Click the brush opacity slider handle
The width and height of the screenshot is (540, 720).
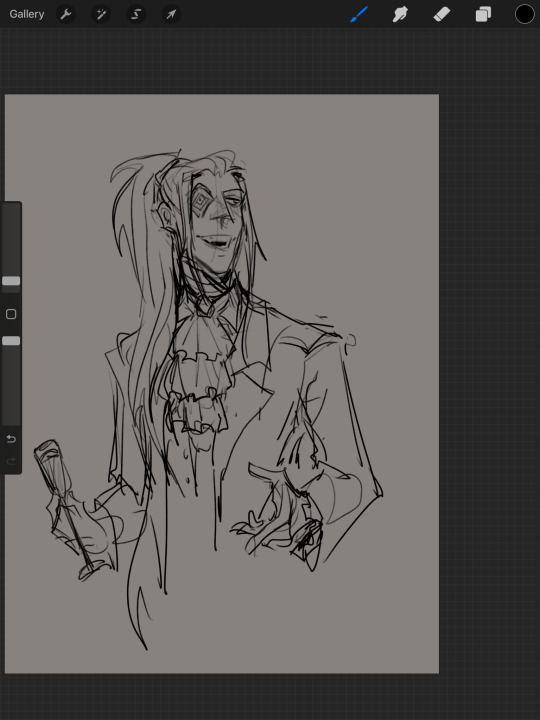tap(11, 341)
